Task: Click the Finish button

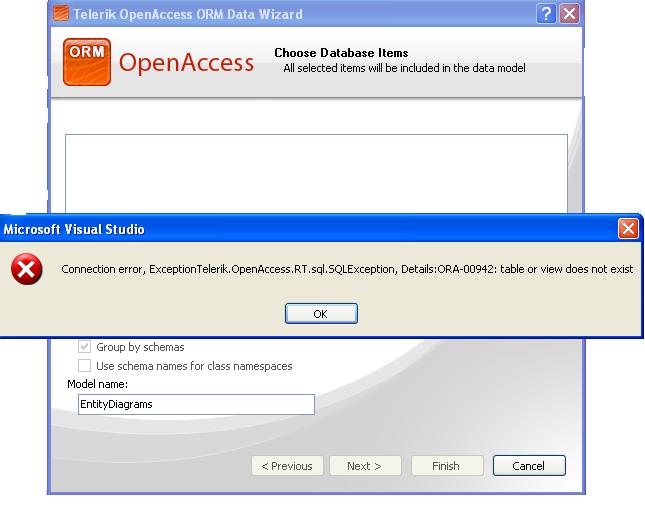Action: pyautogui.click(x=447, y=466)
